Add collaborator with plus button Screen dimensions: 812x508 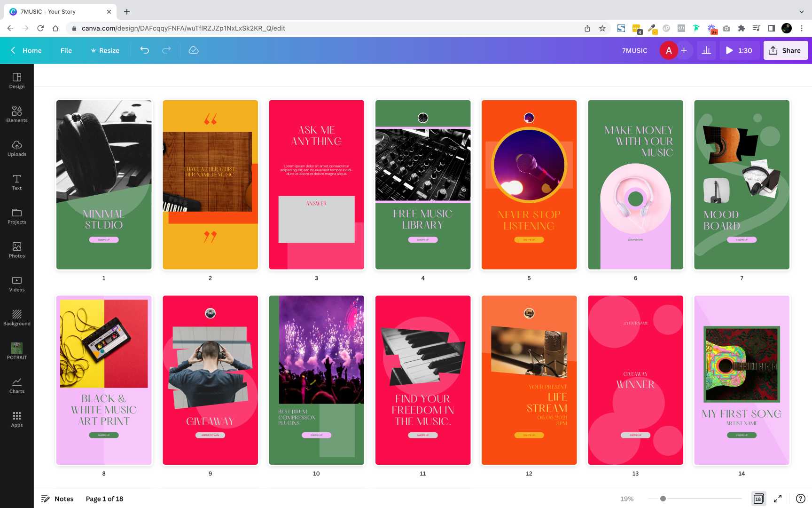tap(684, 50)
